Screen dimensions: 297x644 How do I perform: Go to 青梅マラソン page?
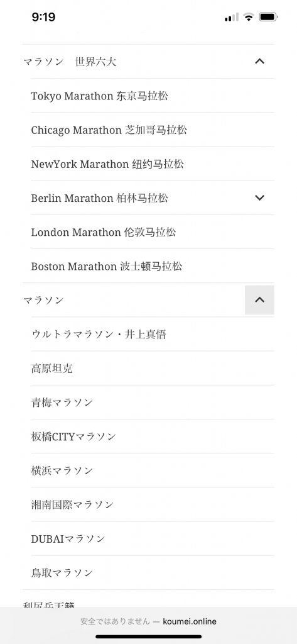[62, 402]
